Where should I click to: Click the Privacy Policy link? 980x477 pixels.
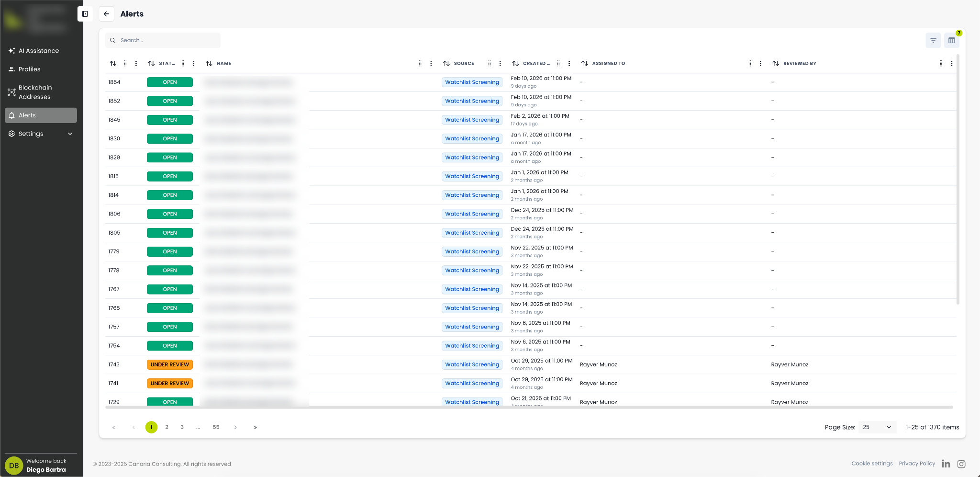click(x=917, y=464)
